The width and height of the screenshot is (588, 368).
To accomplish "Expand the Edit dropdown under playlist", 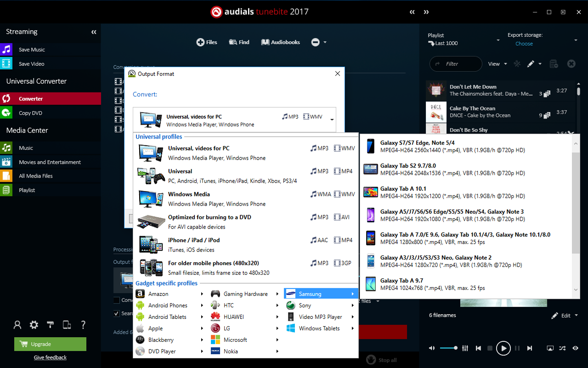I will pos(565,316).
